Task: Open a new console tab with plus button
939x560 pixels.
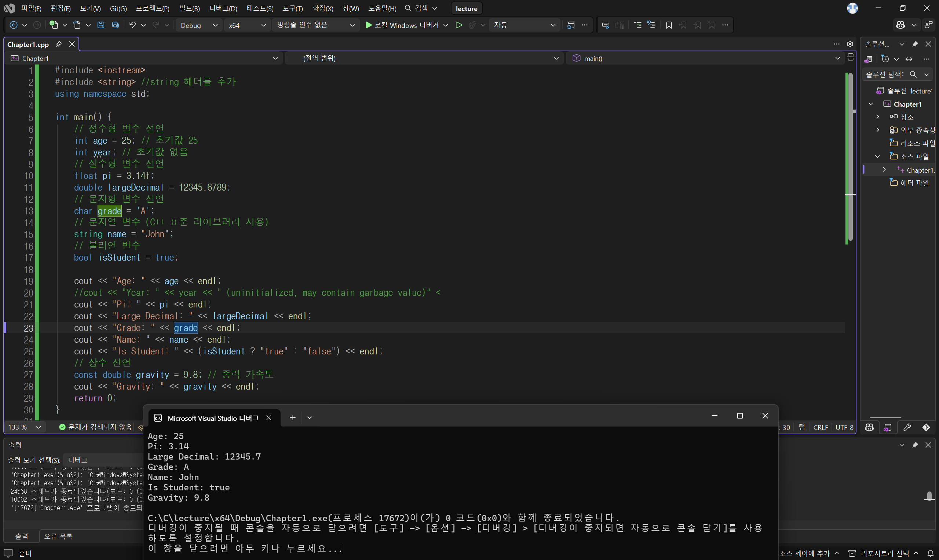Action: pyautogui.click(x=293, y=418)
